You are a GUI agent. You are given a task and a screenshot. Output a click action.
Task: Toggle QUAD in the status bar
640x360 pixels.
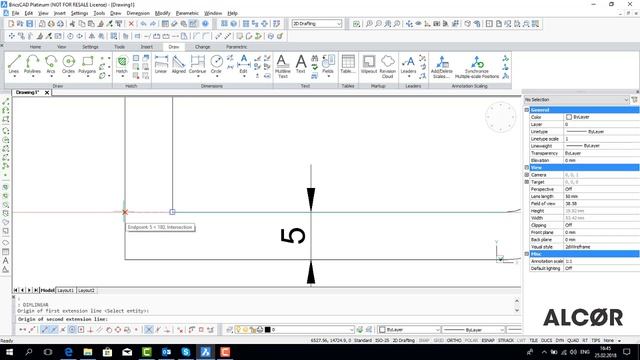[x=573, y=340]
